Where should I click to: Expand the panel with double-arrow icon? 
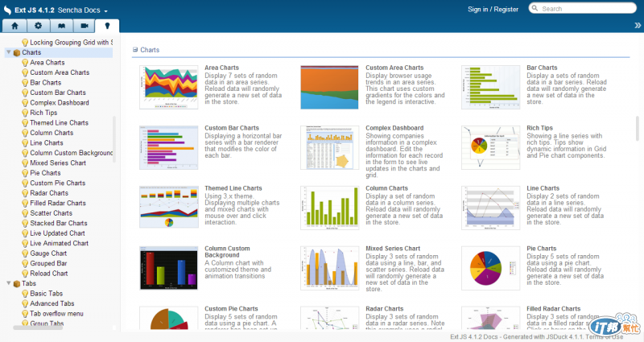[638, 26]
